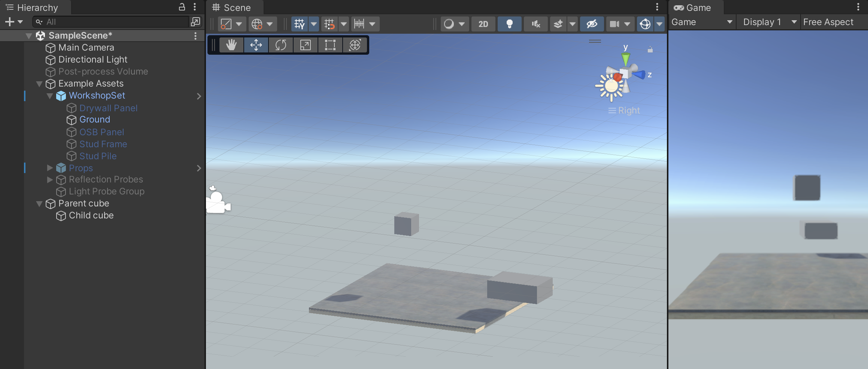868x369 pixels.
Task: Collapse the WorkshopSet tree item
Action: [50, 96]
